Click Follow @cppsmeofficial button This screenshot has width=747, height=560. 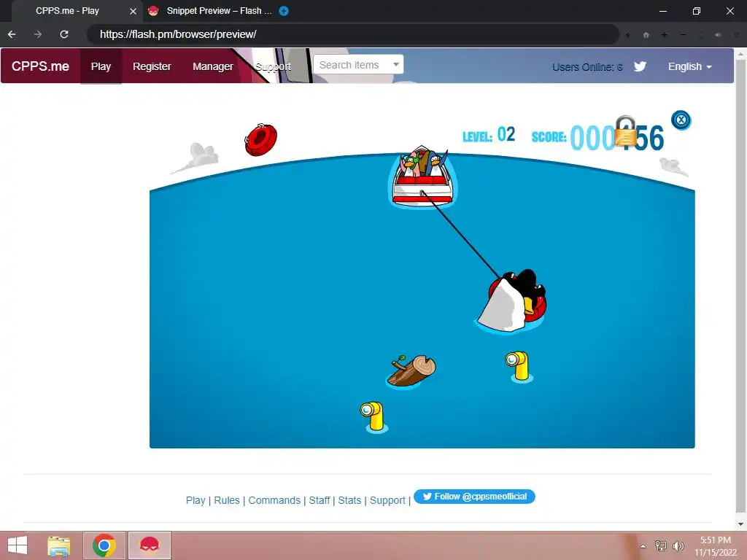point(474,497)
